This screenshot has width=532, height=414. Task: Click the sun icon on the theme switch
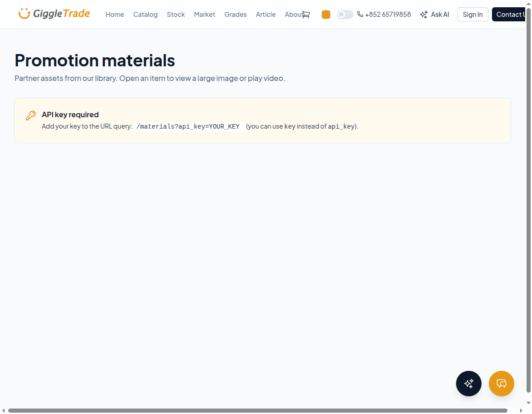point(341,14)
